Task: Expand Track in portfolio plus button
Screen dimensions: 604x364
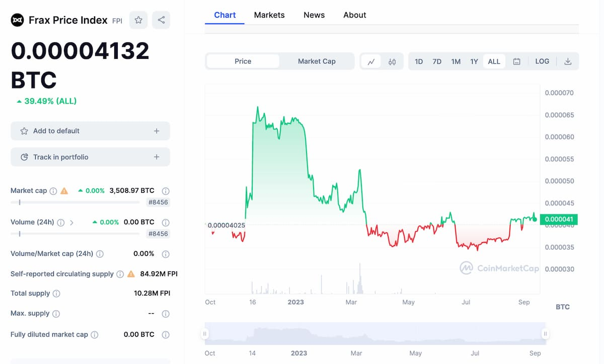Action: [x=157, y=157]
